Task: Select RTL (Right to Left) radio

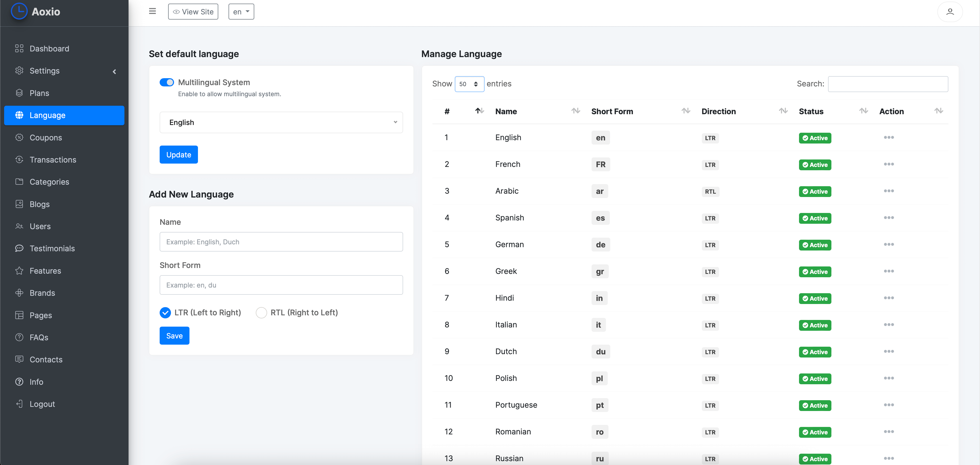Action: pos(261,312)
